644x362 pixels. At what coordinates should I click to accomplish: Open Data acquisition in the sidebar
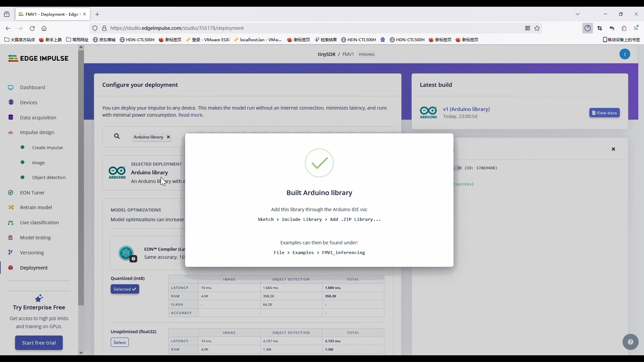point(38,118)
